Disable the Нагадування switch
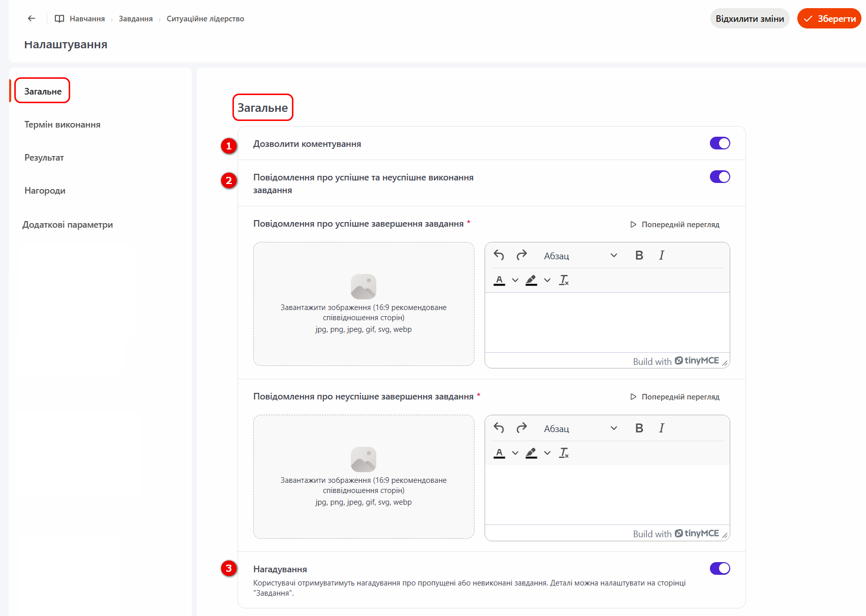 coord(720,568)
